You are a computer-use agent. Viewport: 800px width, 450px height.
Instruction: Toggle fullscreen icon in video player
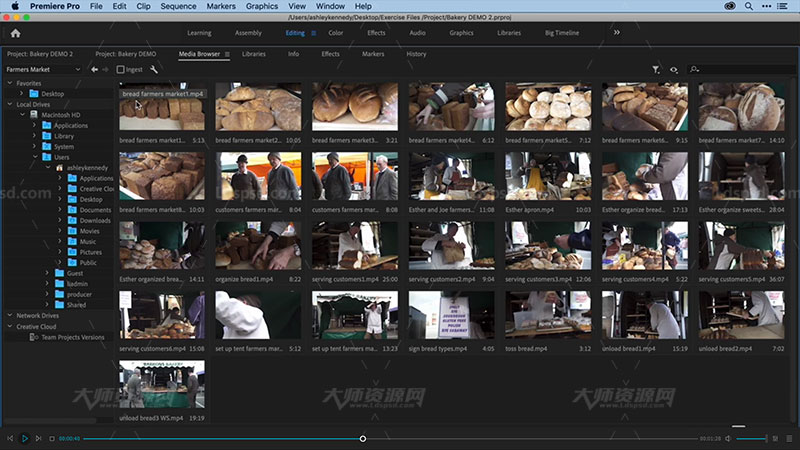coord(789,438)
